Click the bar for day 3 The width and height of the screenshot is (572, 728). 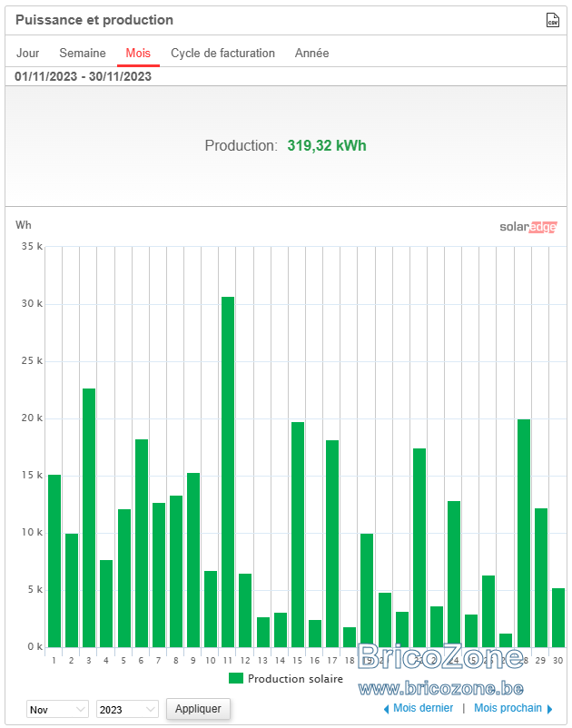(x=89, y=517)
